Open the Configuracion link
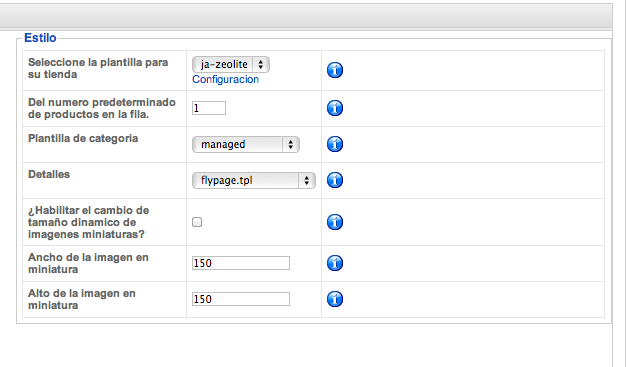The image size is (626, 367). point(226,79)
